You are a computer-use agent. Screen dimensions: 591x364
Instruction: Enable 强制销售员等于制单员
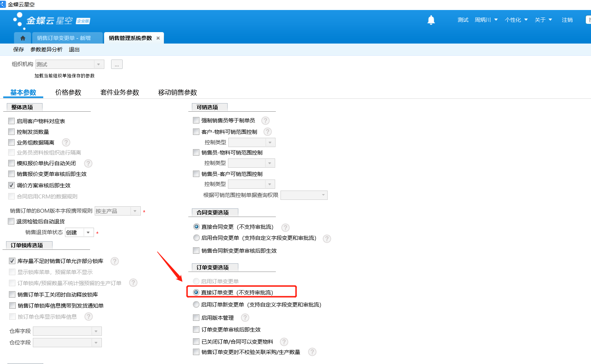click(196, 120)
